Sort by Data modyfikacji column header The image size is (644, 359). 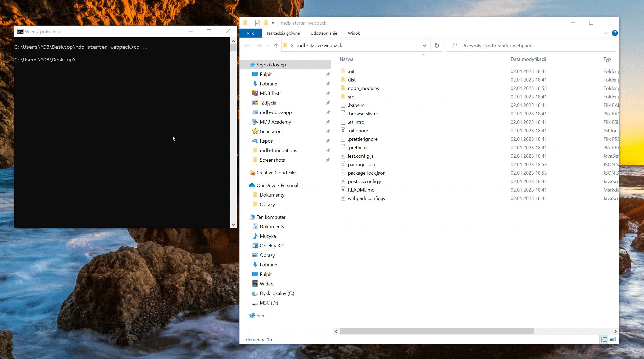[528, 59]
